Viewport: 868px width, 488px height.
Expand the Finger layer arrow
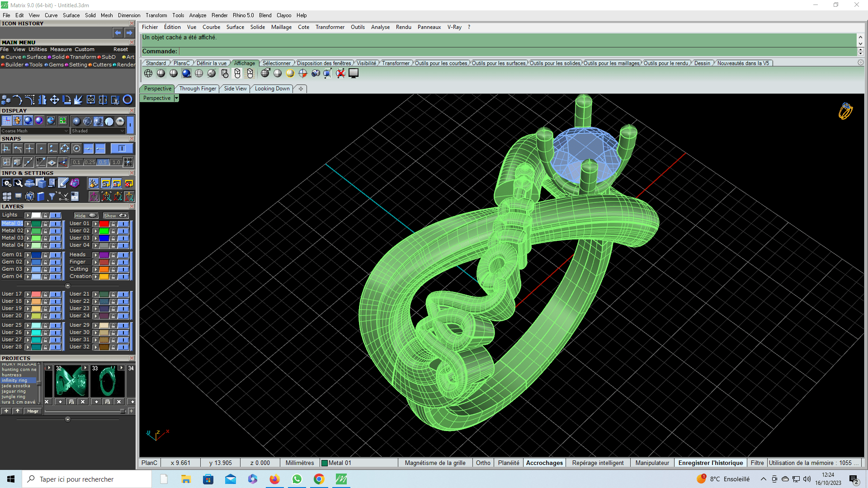(x=95, y=262)
